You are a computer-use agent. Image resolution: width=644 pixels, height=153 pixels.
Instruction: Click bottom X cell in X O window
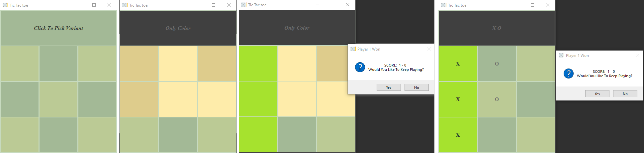coord(458,135)
